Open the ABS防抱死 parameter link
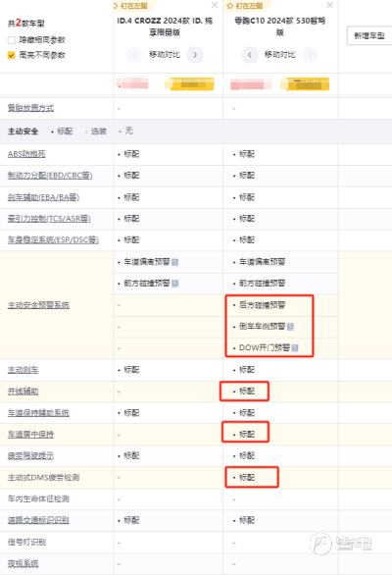The width and height of the screenshot is (392, 575). click(26, 154)
